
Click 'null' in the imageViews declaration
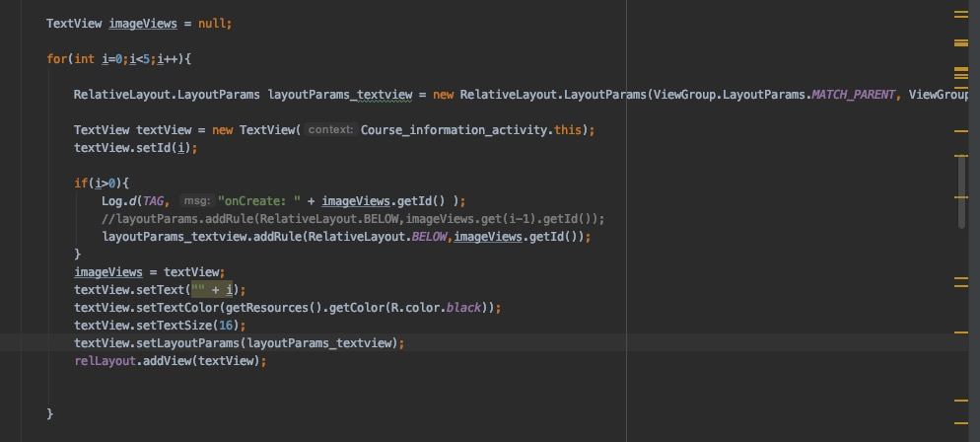point(213,24)
